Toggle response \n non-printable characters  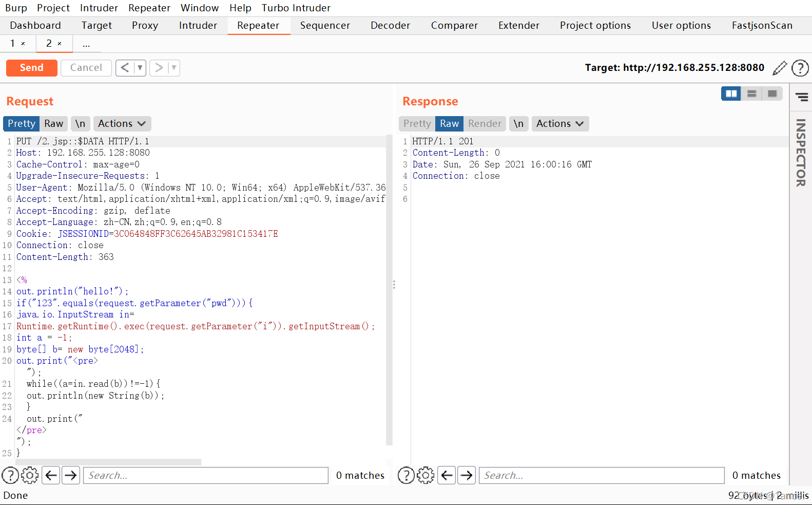pyautogui.click(x=518, y=124)
